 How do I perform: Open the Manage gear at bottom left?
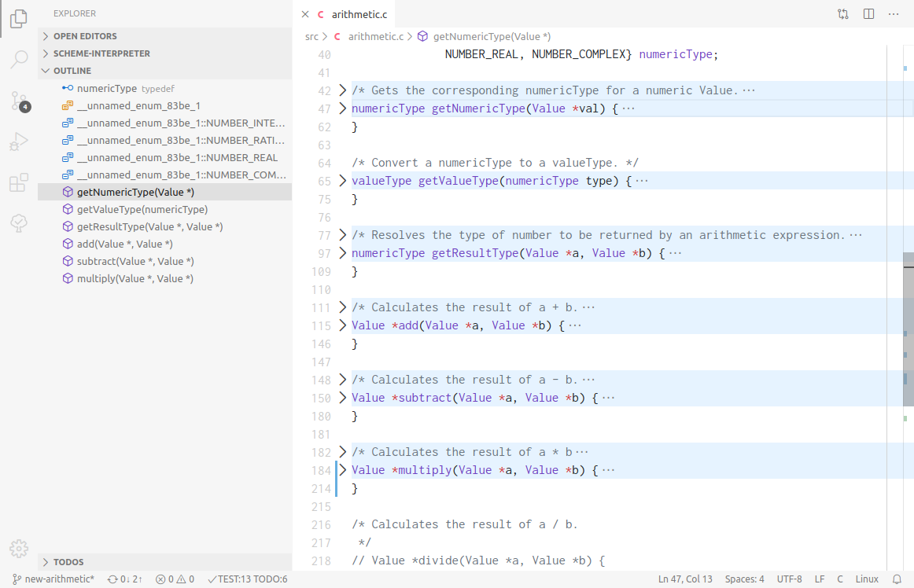pyautogui.click(x=19, y=549)
